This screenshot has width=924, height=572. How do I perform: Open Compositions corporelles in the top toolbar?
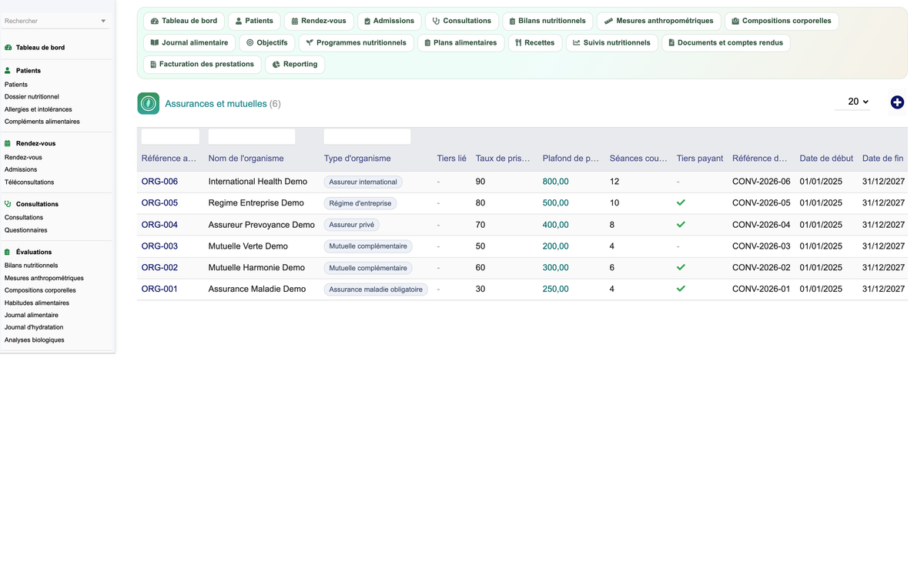(782, 21)
